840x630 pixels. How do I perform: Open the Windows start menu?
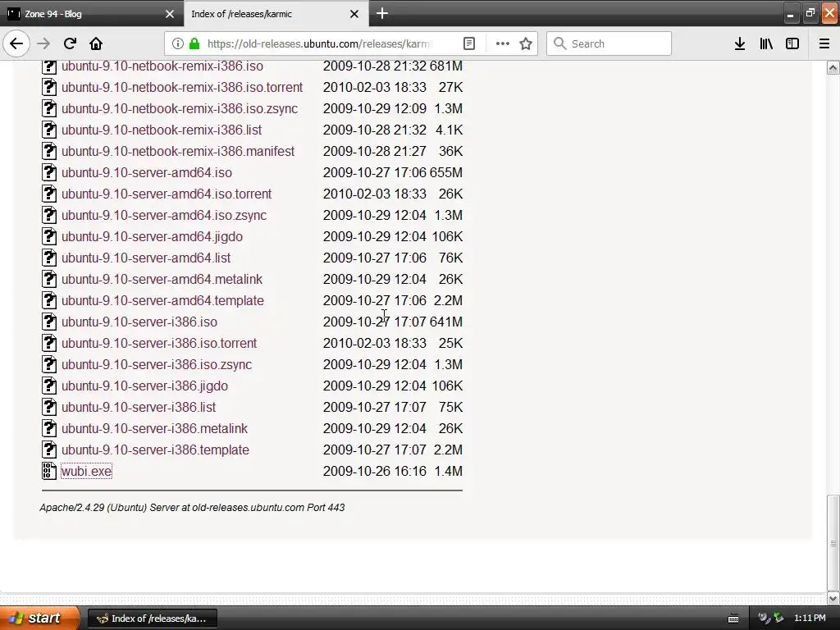39,618
